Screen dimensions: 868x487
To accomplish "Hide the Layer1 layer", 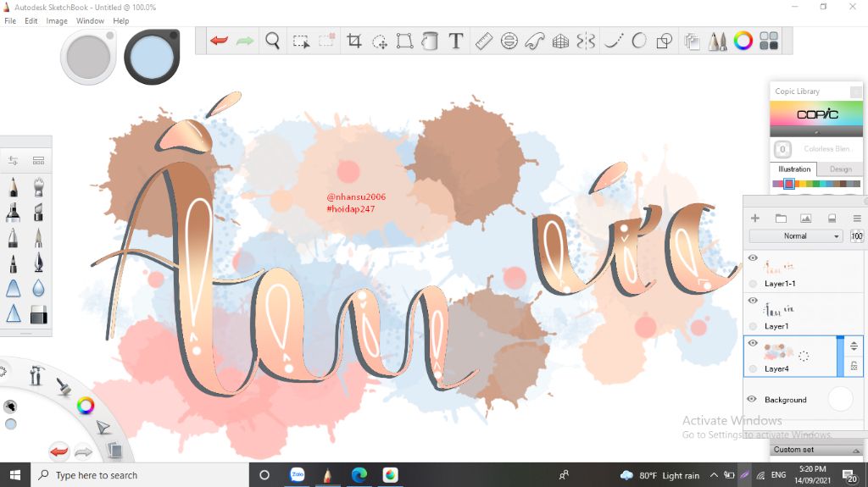I will click(x=753, y=301).
